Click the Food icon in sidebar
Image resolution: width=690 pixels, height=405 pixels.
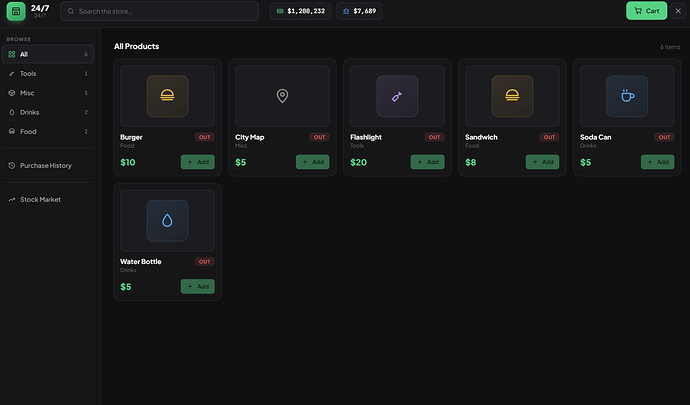click(x=11, y=131)
